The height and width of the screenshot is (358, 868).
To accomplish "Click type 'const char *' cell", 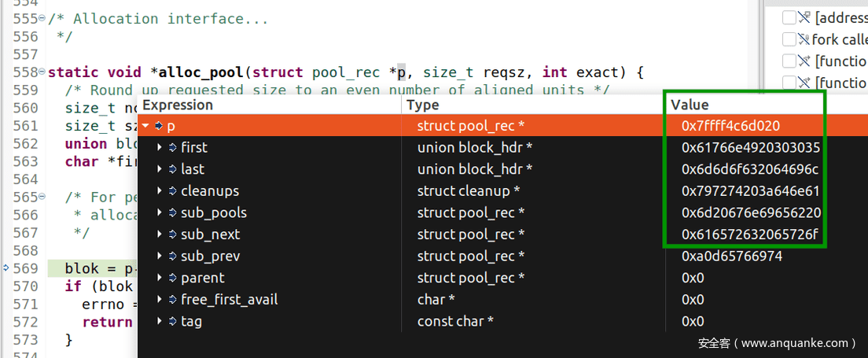I will click(455, 322).
